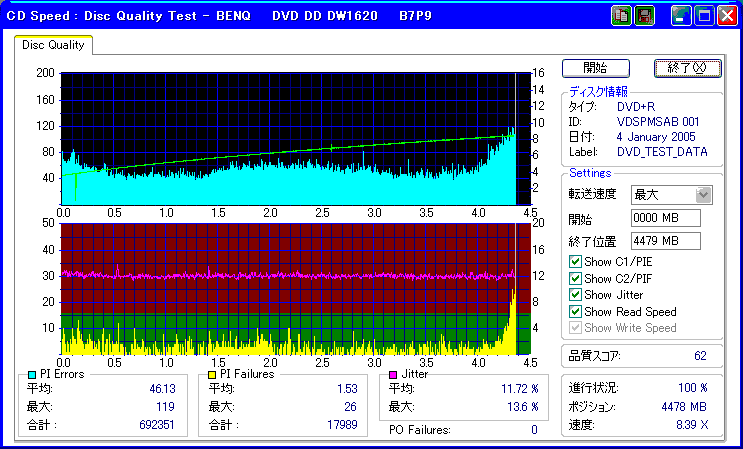Open the 転送速度 speed dropdown

[703, 195]
